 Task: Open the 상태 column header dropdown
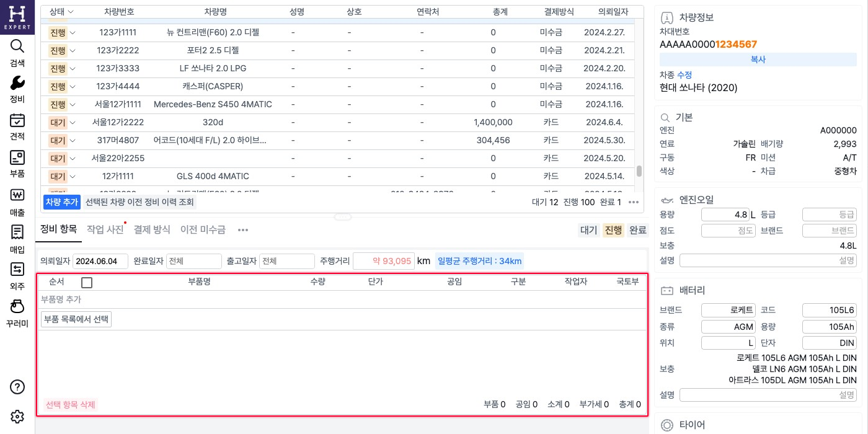(71, 12)
